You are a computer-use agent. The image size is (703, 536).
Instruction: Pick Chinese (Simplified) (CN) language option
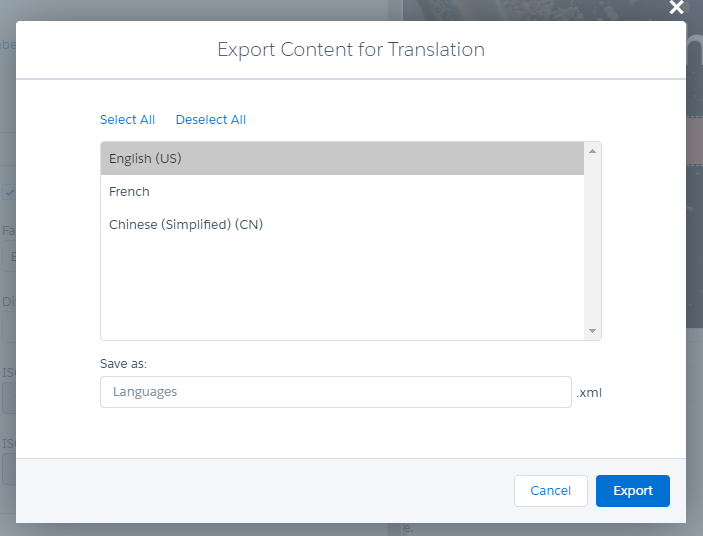tap(185, 225)
